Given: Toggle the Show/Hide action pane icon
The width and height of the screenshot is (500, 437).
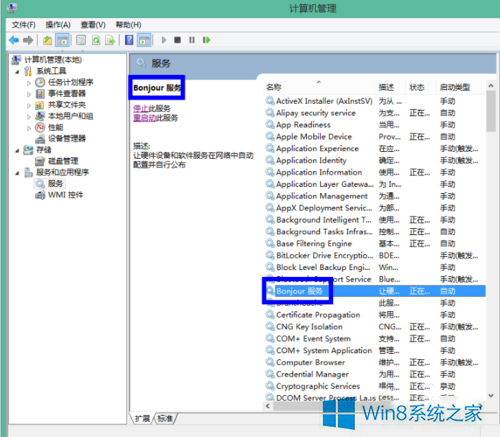Looking at the screenshot, I should (x=144, y=40).
